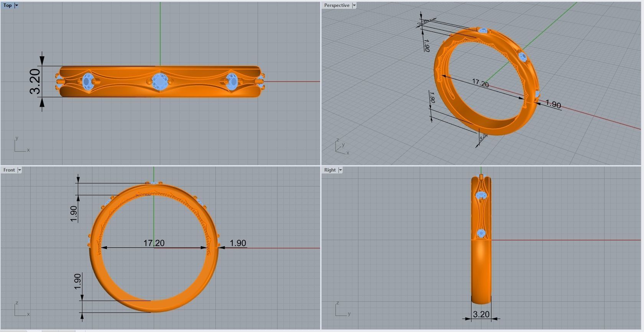Select the lower 1.90 vertical dimension in Front view
The width and height of the screenshot is (644, 332).
pos(78,281)
